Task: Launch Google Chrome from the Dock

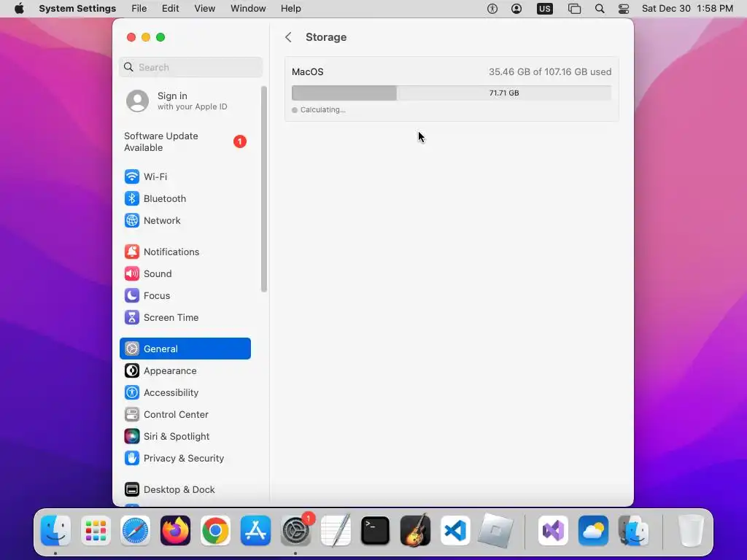Action: click(x=215, y=531)
